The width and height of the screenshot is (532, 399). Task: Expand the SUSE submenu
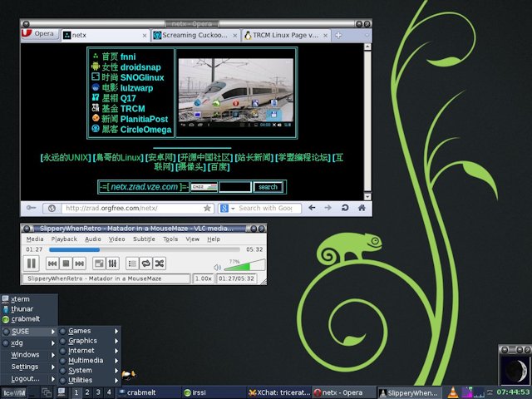coord(29,332)
